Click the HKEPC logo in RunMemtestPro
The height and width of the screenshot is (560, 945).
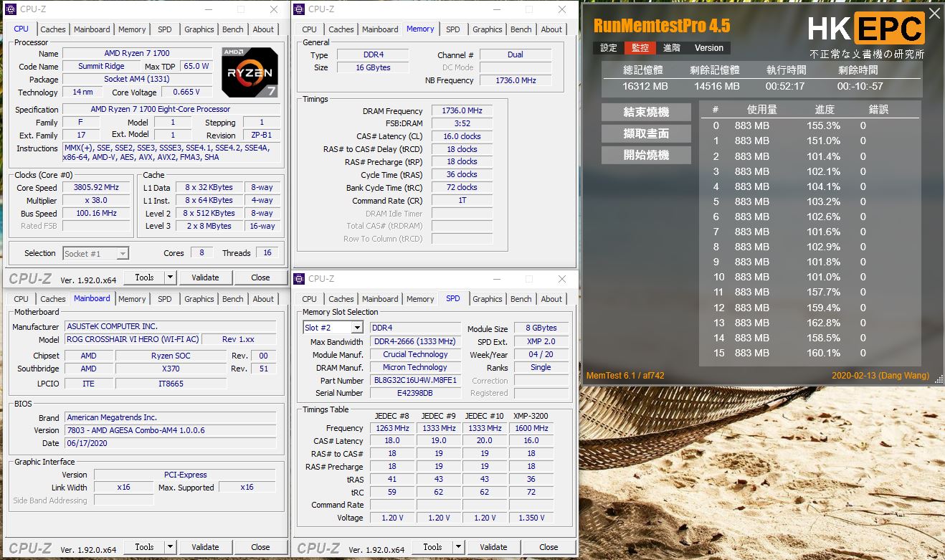[866, 28]
